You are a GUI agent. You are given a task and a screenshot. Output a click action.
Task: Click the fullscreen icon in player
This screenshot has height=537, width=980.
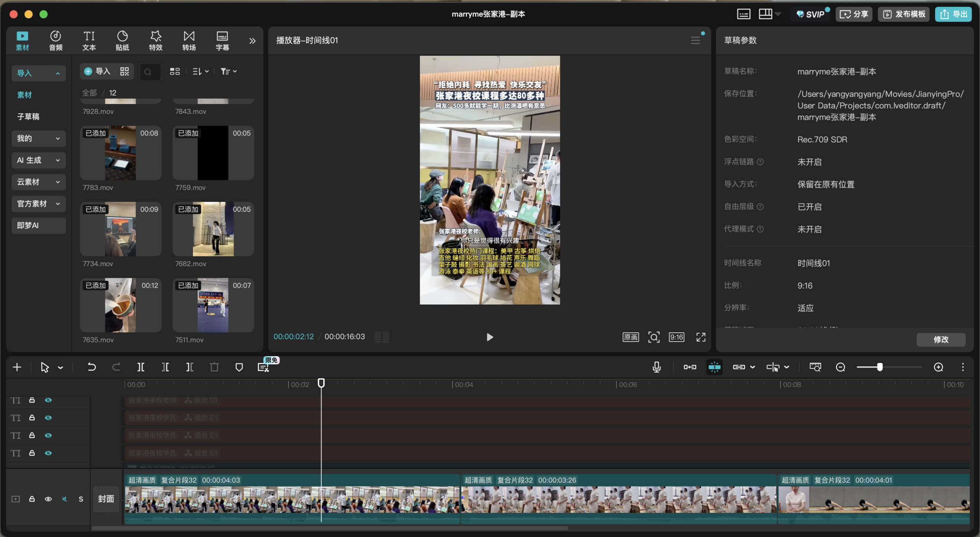[701, 337]
